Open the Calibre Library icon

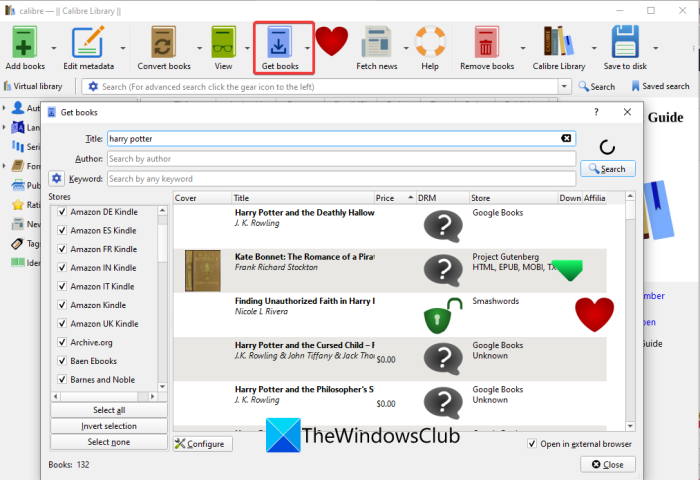click(558, 42)
